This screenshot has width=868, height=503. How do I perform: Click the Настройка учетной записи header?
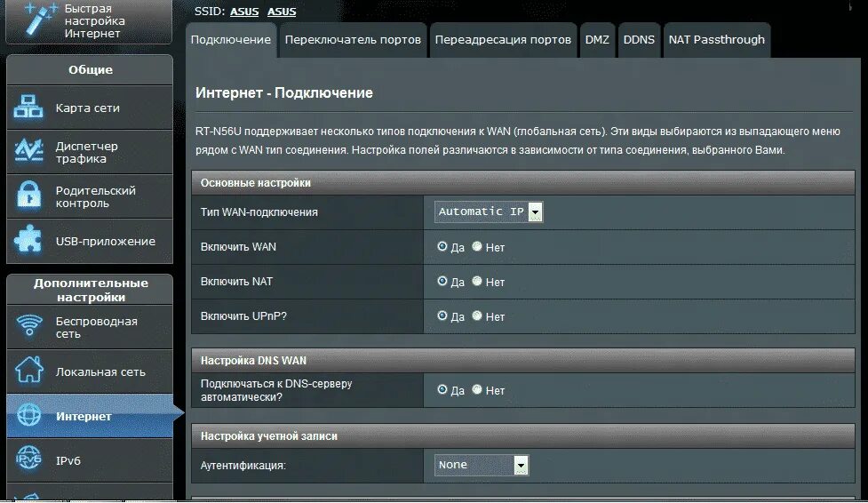pos(522,436)
